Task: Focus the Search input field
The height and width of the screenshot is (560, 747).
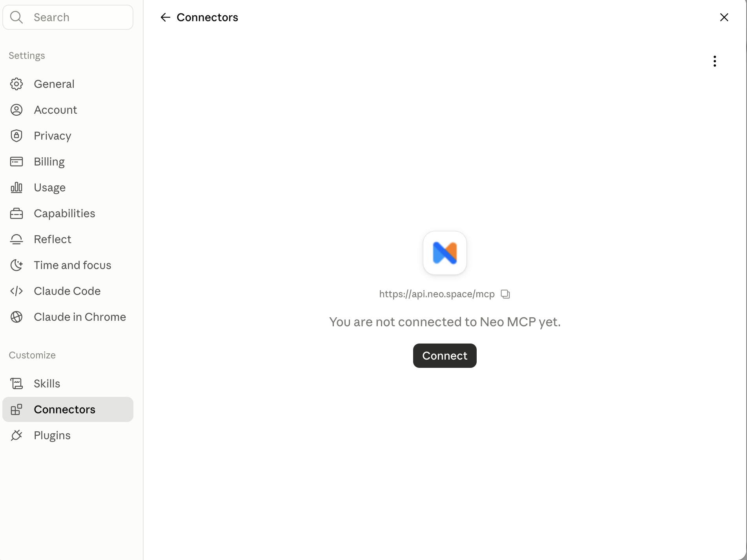Action: click(x=68, y=17)
